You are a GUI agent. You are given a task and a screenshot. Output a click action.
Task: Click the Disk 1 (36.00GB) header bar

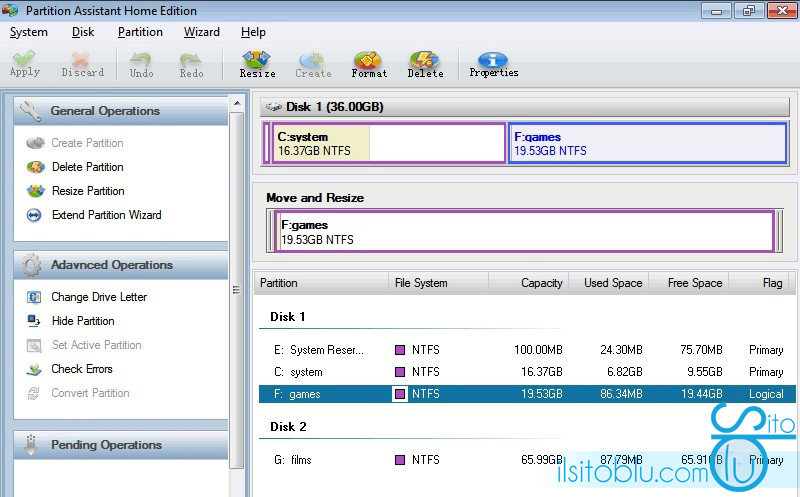(x=524, y=107)
